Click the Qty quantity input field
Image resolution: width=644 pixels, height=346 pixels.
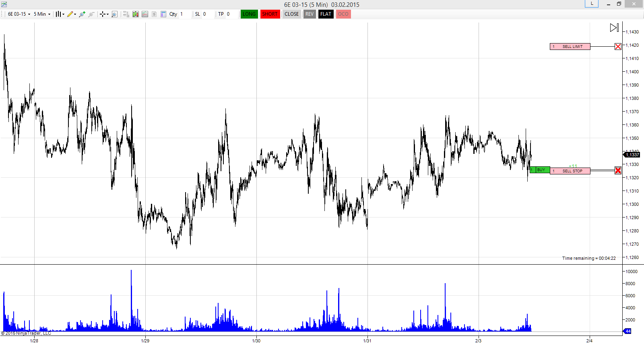coord(185,14)
